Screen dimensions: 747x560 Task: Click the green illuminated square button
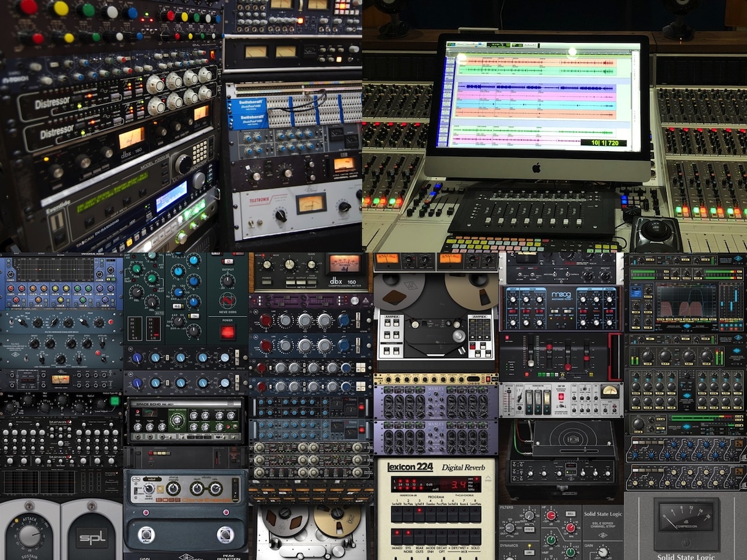point(114,401)
